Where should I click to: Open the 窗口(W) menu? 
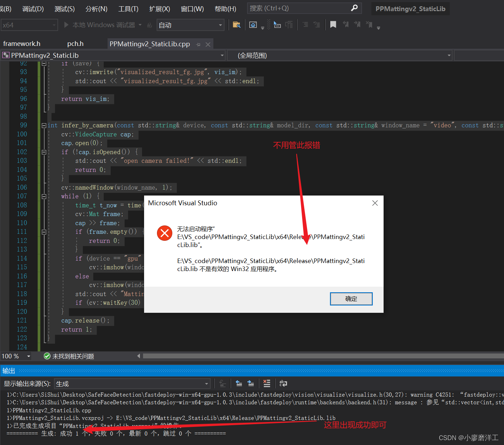[x=192, y=9]
